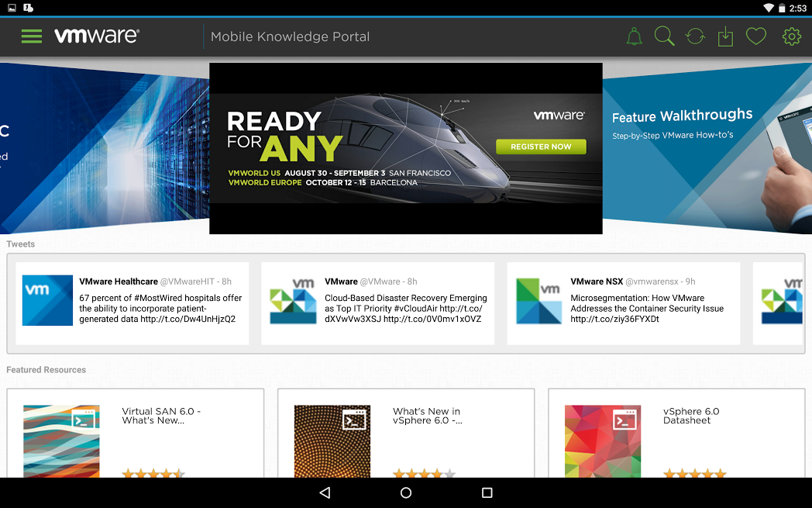Screen dimensions: 812x508
Task: Open the VMware NSX microsegmentation tweet
Action: 624,303
